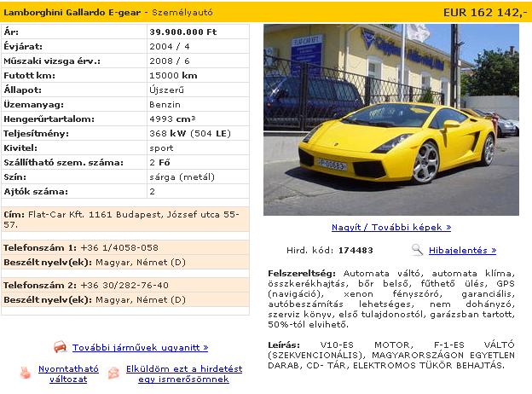Viewport: 532px width, 394px height.
Task: Click the envelope icon beside Elküldöm ezt a hirdetést
Action: click(x=113, y=373)
